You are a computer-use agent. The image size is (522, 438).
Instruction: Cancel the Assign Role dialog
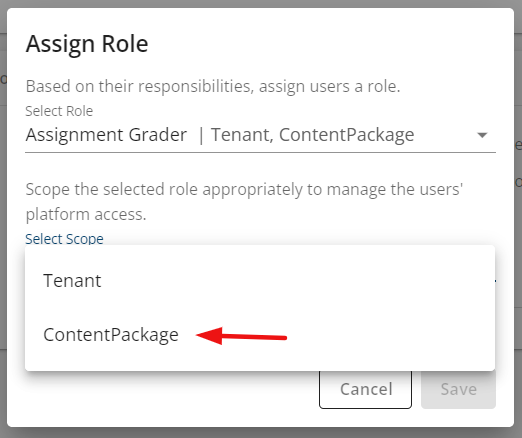pos(365,389)
